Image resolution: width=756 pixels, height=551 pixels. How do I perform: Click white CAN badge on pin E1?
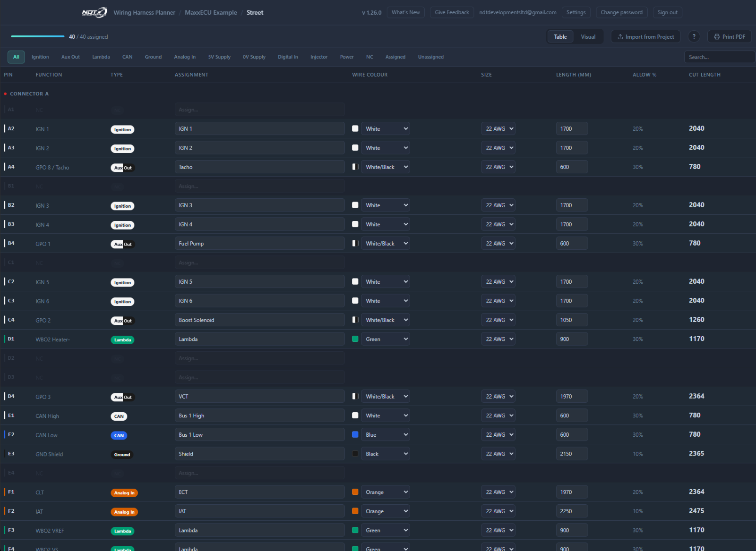pos(119,416)
